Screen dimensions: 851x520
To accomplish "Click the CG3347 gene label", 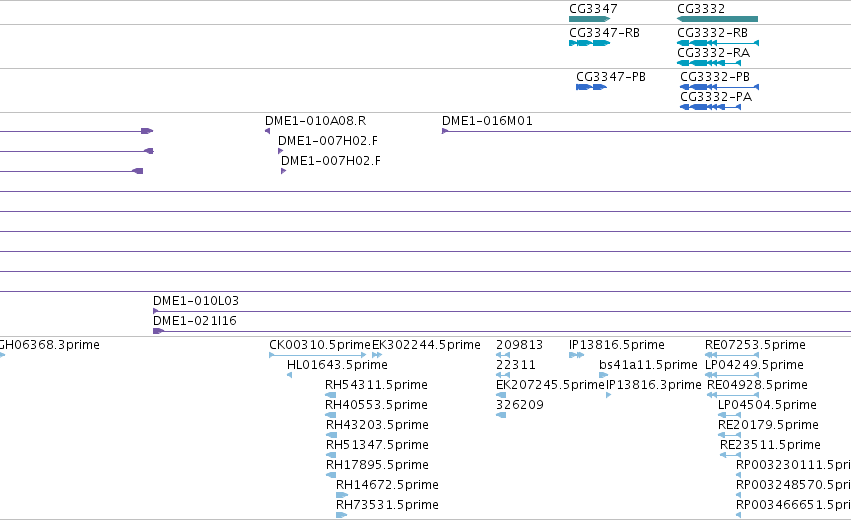I will [593, 9].
